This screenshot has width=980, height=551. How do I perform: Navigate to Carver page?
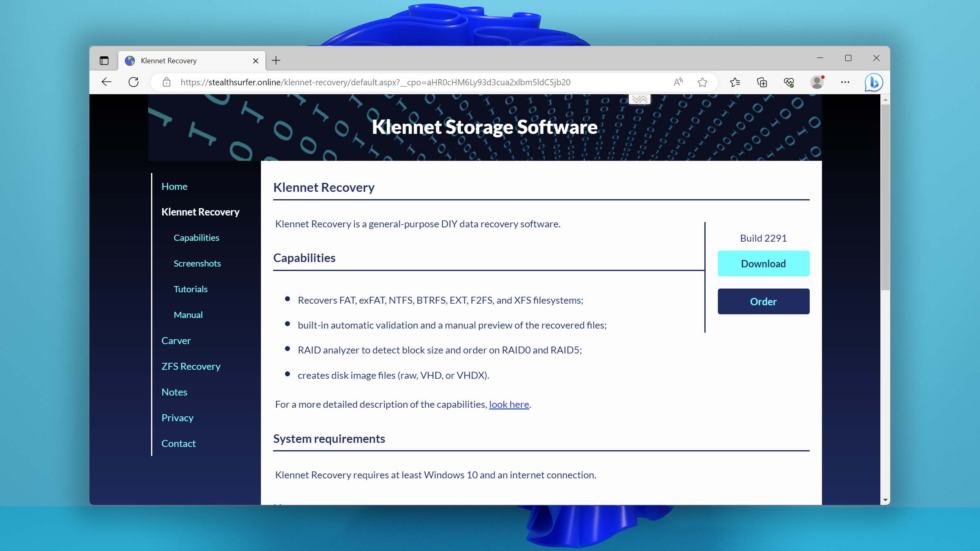(x=176, y=340)
